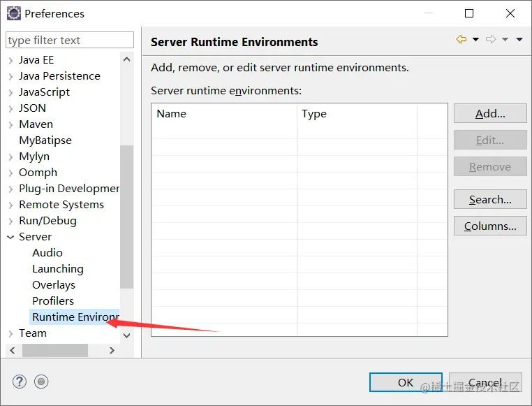The width and height of the screenshot is (532, 406).
Task: Expand the Java Persistence node
Action: click(x=11, y=76)
